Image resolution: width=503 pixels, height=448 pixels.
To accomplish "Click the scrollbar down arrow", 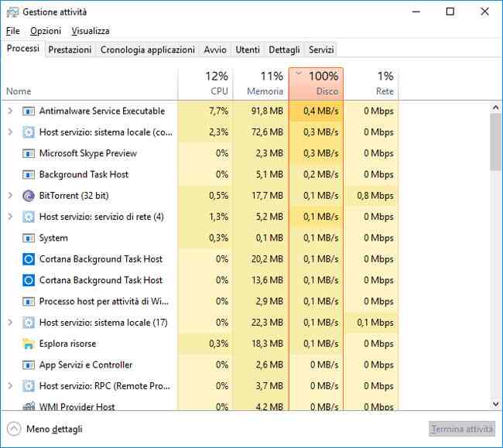I will (x=496, y=404).
